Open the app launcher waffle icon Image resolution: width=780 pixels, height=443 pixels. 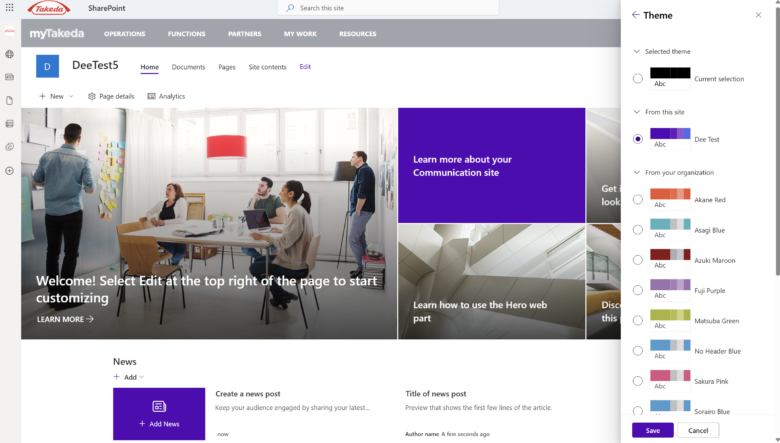9,7
